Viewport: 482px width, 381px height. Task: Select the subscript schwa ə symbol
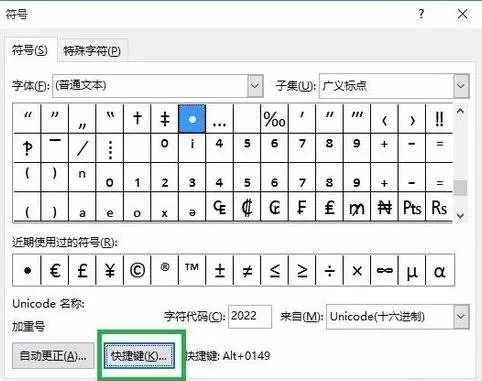pyautogui.click(x=192, y=207)
